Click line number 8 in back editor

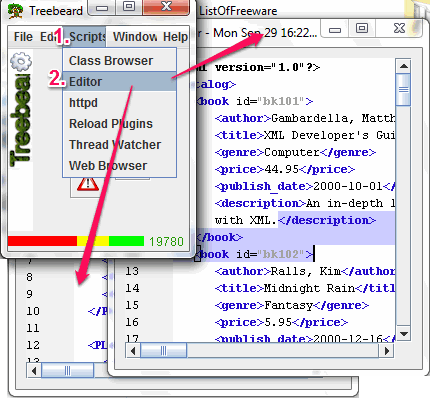point(30,277)
